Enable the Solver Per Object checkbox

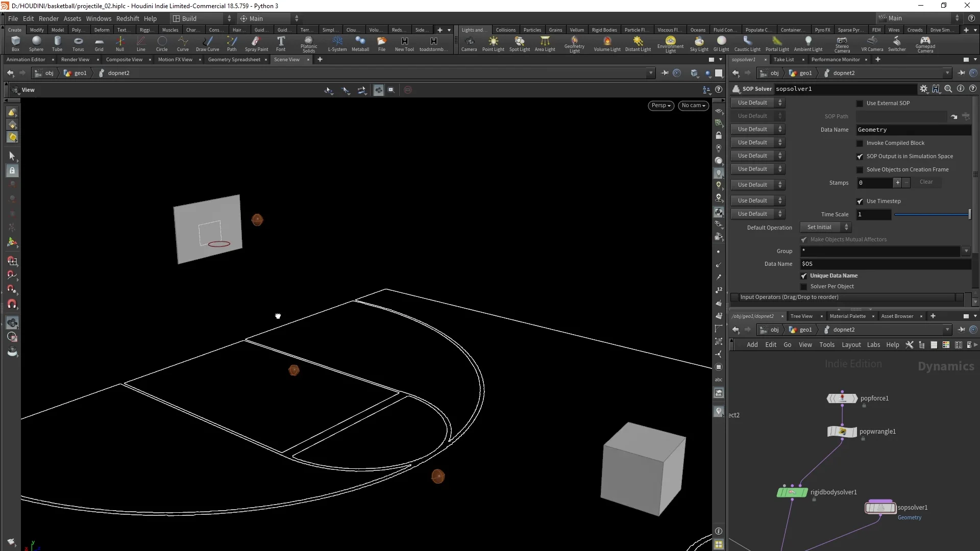pyautogui.click(x=804, y=287)
